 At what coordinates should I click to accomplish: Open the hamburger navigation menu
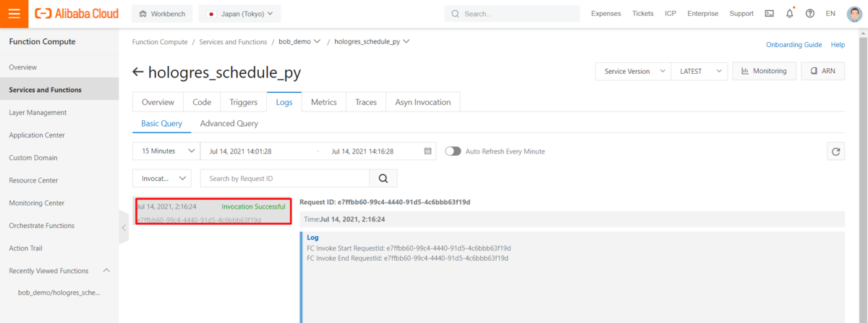[14, 13]
